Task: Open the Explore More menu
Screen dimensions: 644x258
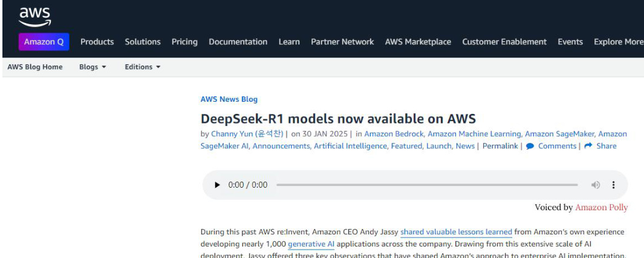Action: (x=619, y=42)
